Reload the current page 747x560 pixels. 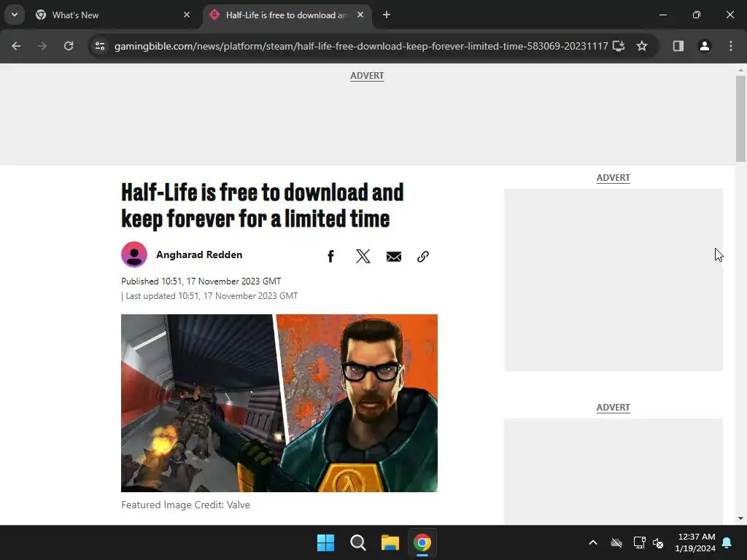click(69, 46)
